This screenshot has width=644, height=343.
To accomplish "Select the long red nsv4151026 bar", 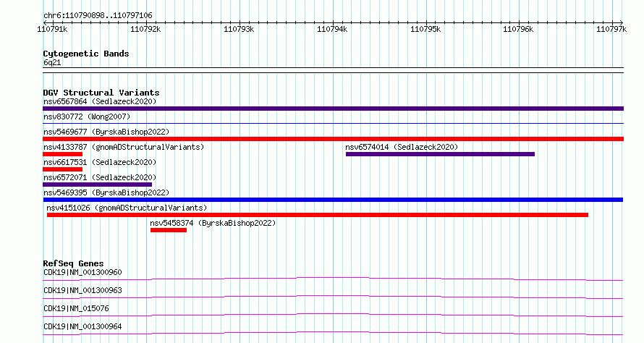I will pyautogui.click(x=318, y=215).
